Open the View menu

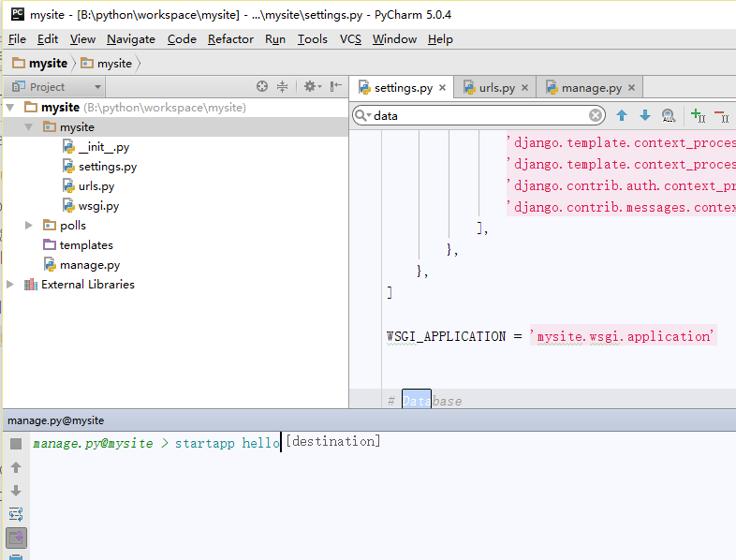point(82,39)
